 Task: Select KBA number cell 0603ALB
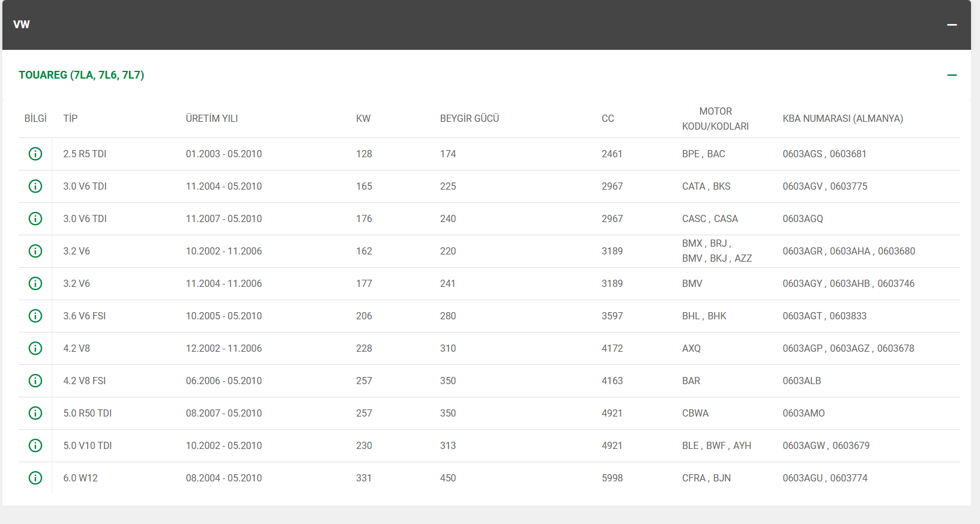click(802, 381)
